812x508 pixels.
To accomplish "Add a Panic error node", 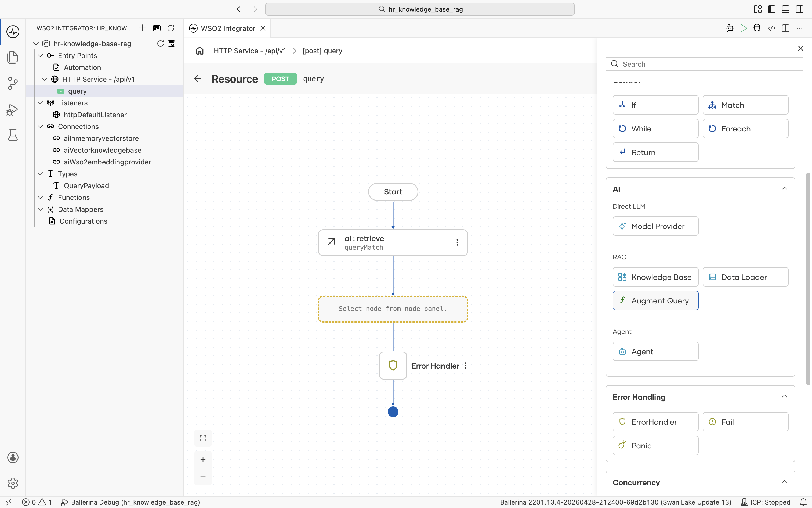I will click(x=655, y=446).
